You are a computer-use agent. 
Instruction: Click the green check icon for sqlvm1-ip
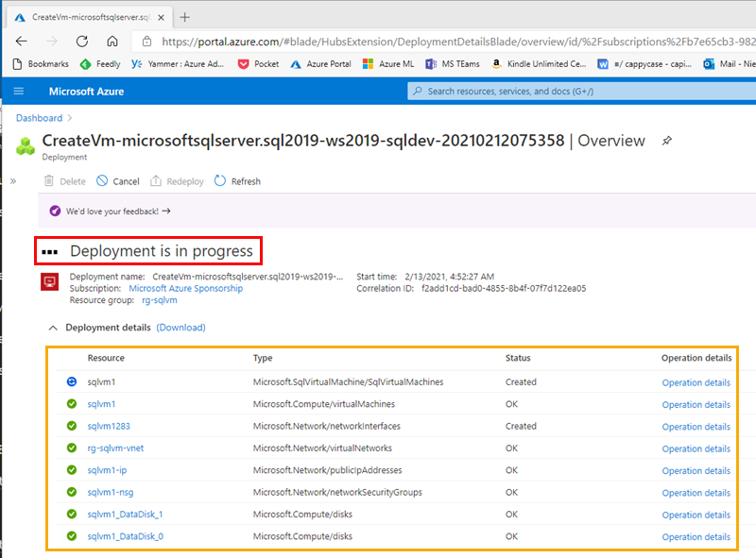point(72,470)
